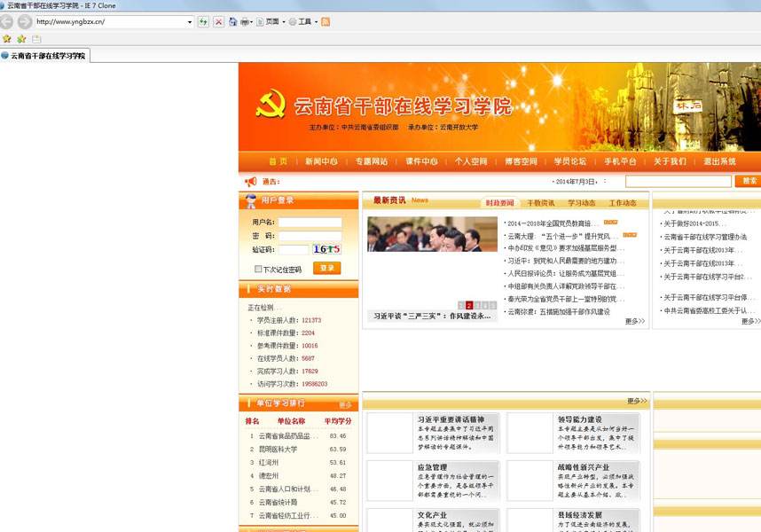Expand the 页面 menu dropdown arrow
761x532 pixels.
[284, 22]
